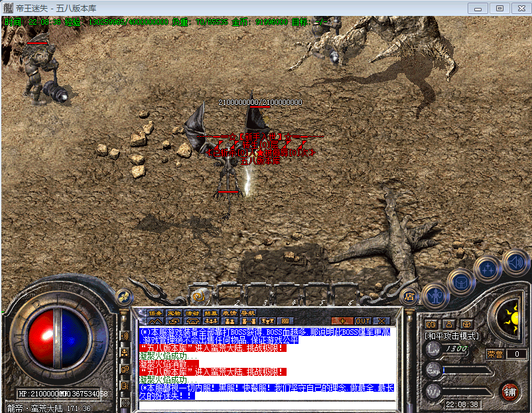Screen dimensions: 532x413
Task: Toggle the speaking-box chat filter icon
Action: [125, 386]
